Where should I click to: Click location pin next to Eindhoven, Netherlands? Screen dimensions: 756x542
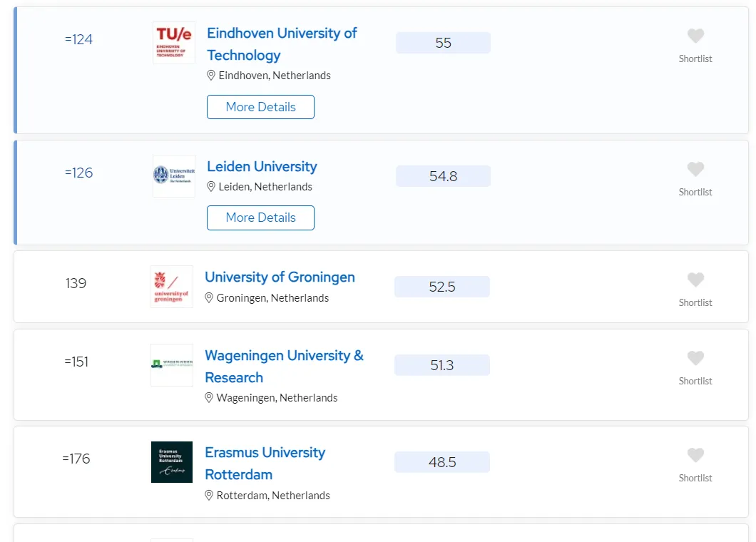[x=210, y=75]
